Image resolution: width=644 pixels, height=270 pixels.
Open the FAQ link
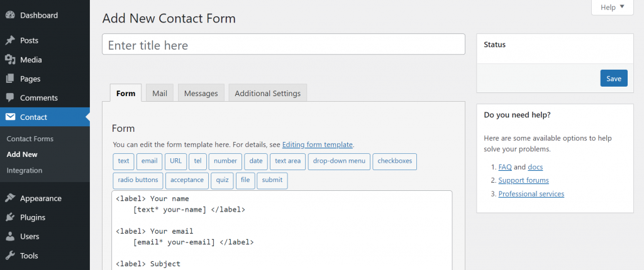pos(505,167)
